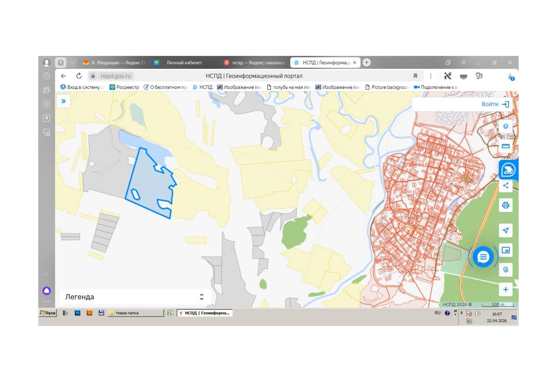Expand the Легенда legend panel
Image resolution: width=555 pixels, height=392 pixels.
(135, 297)
